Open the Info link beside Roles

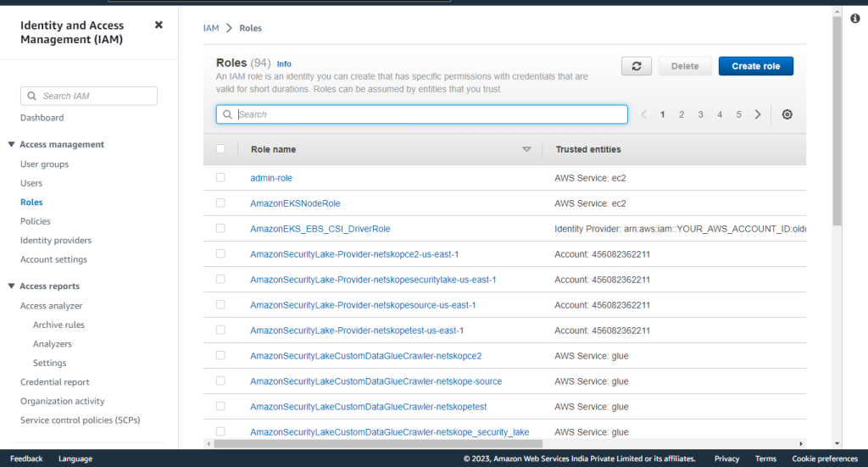pyautogui.click(x=284, y=64)
